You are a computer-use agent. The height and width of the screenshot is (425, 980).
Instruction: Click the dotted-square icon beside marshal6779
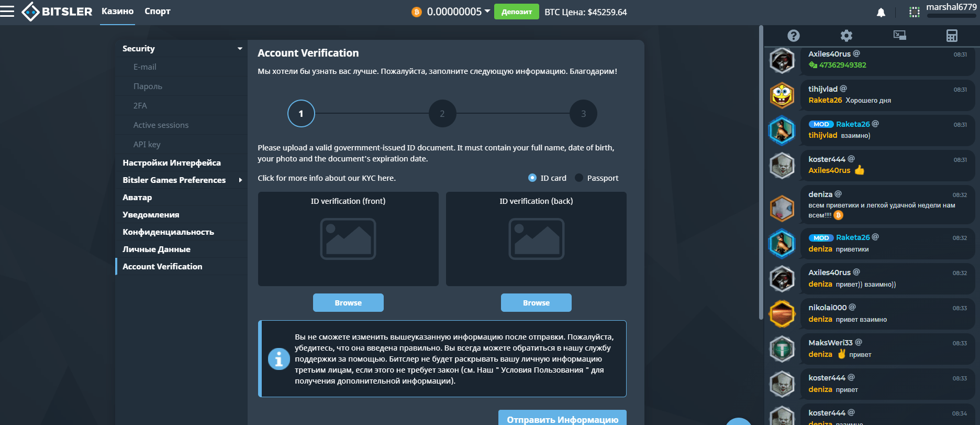click(x=915, y=12)
